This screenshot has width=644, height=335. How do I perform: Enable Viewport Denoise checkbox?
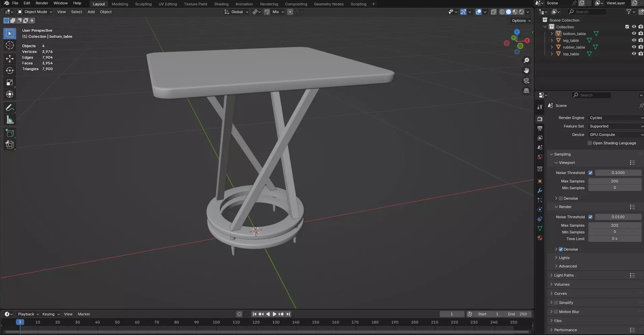point(561,198)
